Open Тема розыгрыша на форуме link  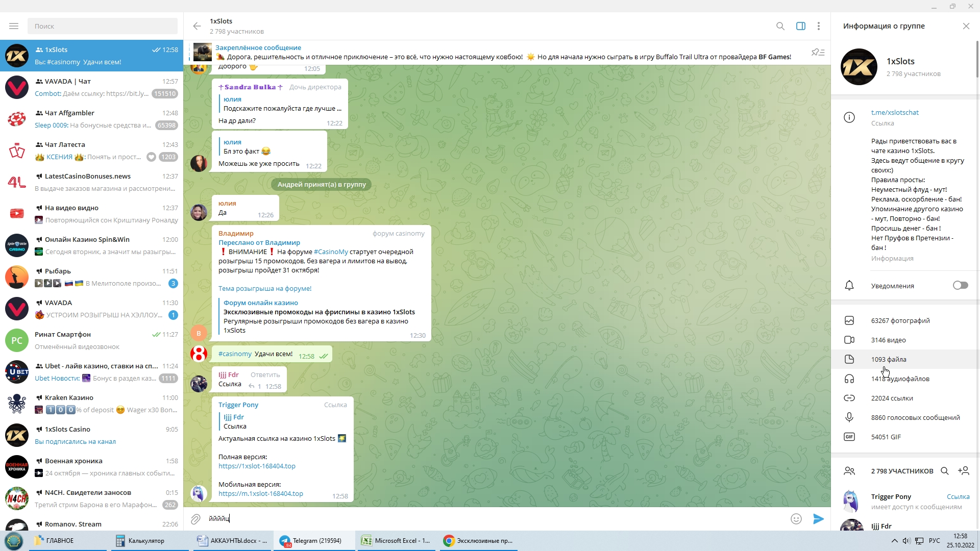pos(265,288)
